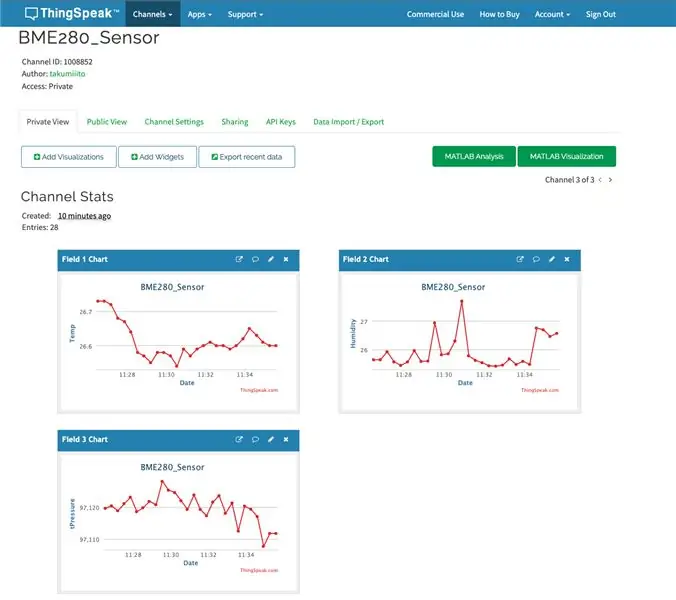The width and height of the screenshot is (676, 600).
Task: Click the Field 3 Chart title bar
Action: point(178,440)
